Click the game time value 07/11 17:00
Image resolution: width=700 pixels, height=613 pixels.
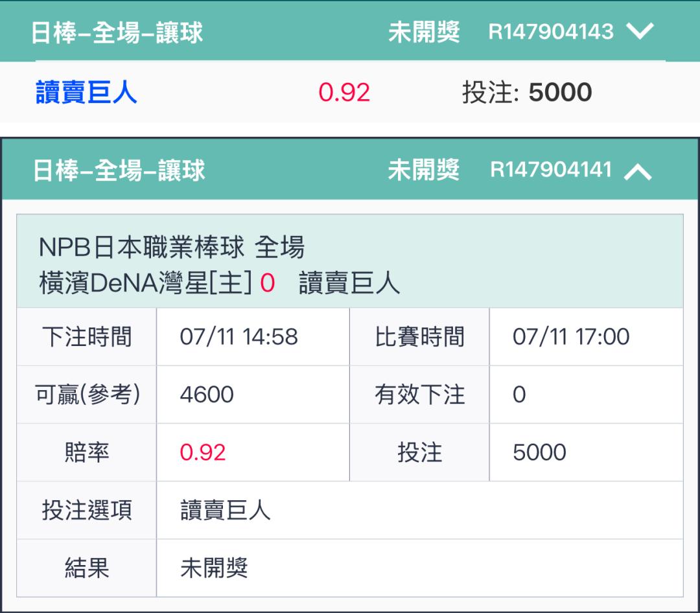(x=571, y=337)
